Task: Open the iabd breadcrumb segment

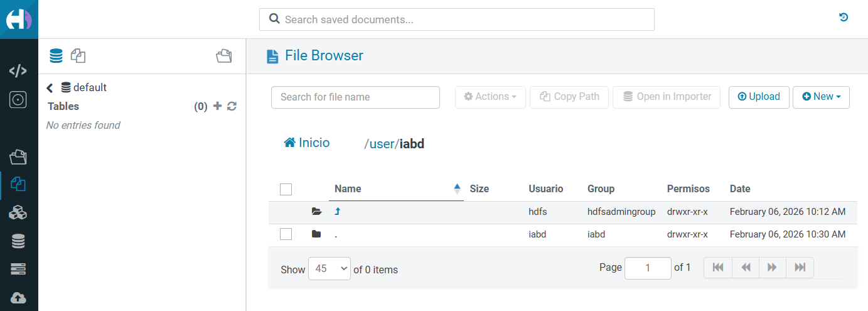Action: [412, 144]
